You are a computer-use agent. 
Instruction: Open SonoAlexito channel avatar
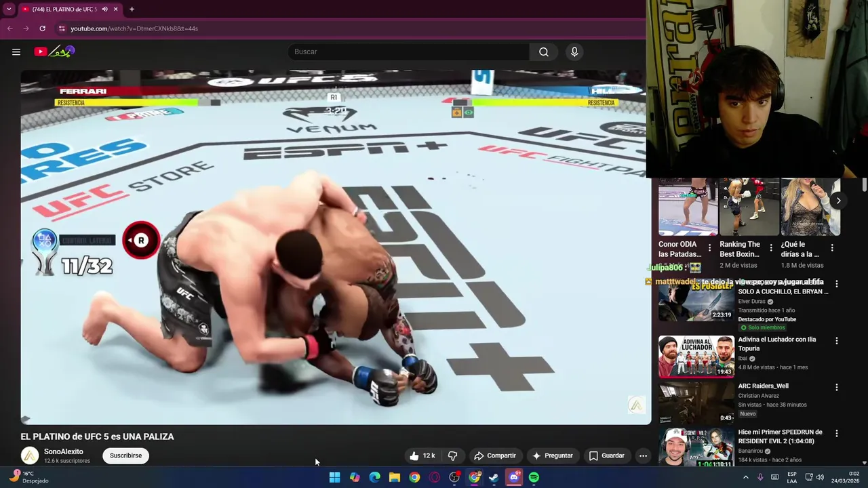pos(30,456)
